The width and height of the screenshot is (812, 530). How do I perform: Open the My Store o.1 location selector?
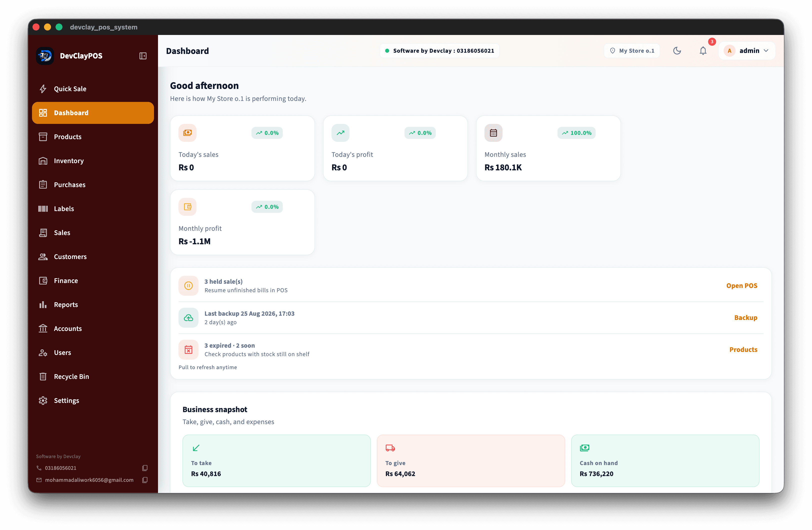[632, 51]
